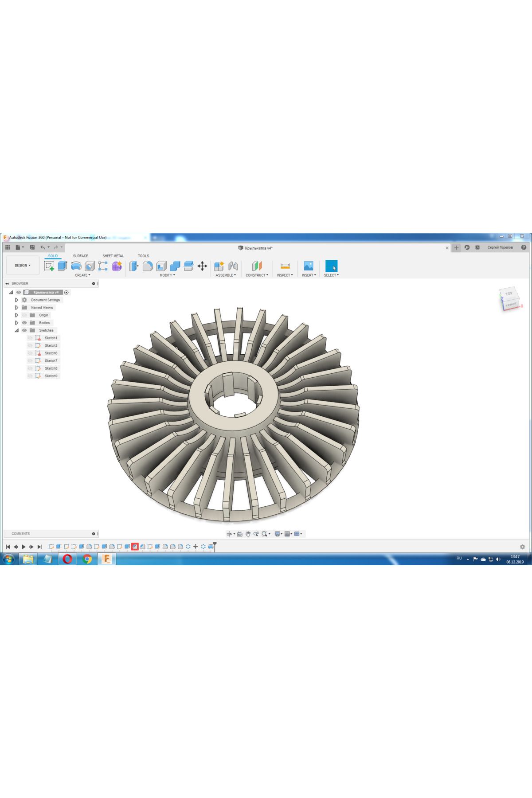Play the timeline
Image resolution: width=532 pixels, height=798 pixels.
(x=23, y=547)
